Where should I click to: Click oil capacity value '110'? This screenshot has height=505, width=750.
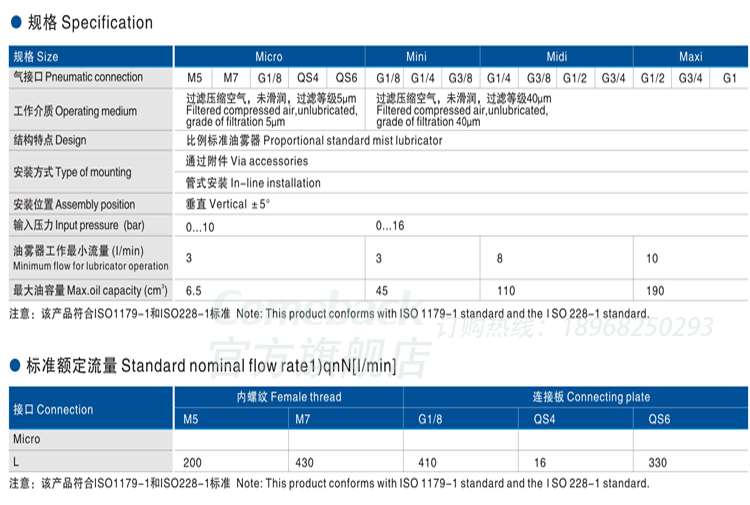[506, 291]
